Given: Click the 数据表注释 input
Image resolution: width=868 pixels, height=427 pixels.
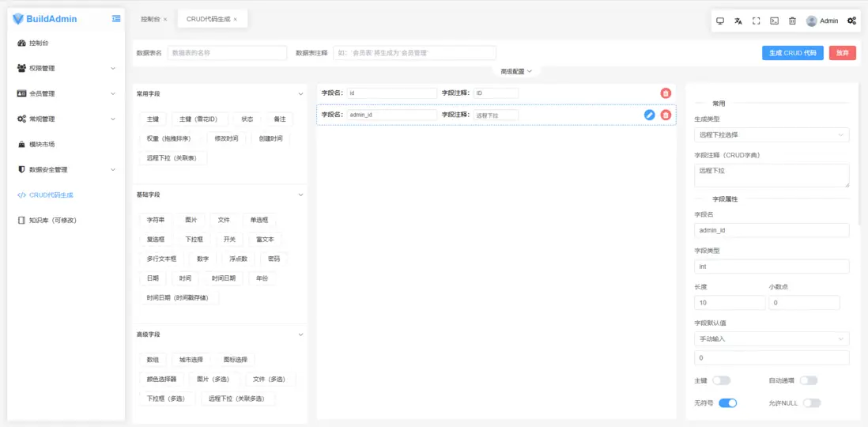Looking at the screenshot, I should point(414,53).
